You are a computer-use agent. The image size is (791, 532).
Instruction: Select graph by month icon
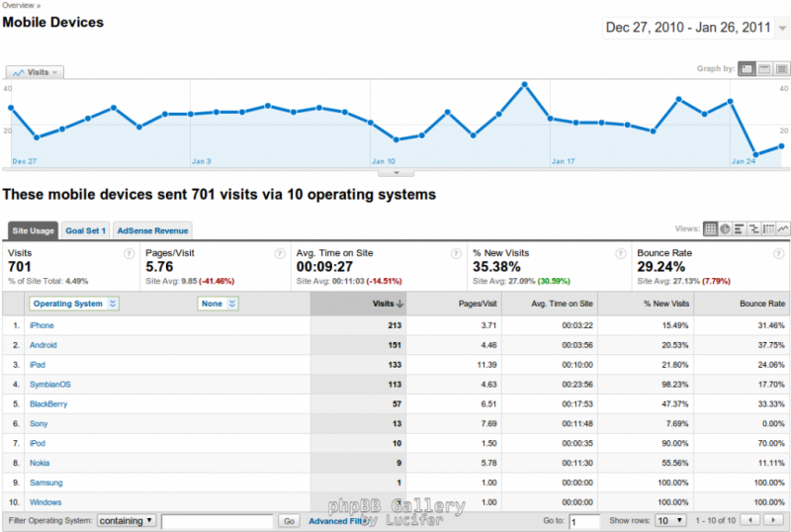click(x=781, y=69)
